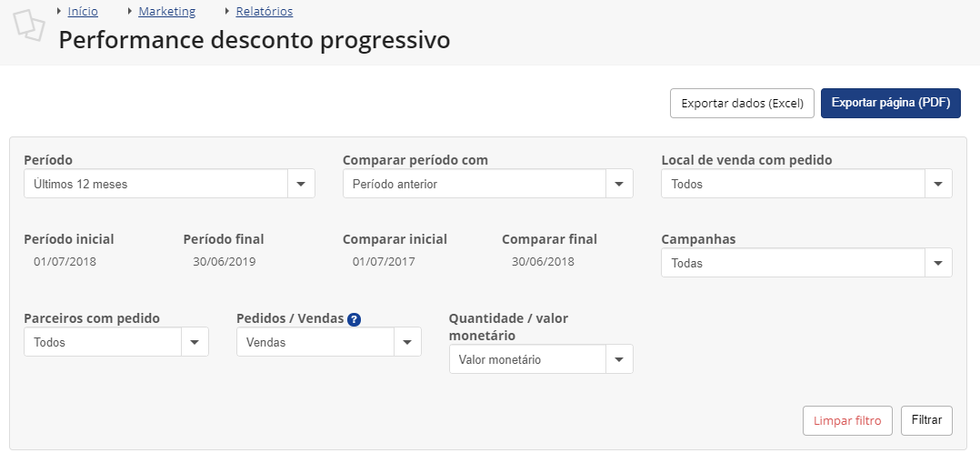Expand the Valor monetário dropdown arrow
This screenshot has width=980, height=453.
tap(619, 359)
